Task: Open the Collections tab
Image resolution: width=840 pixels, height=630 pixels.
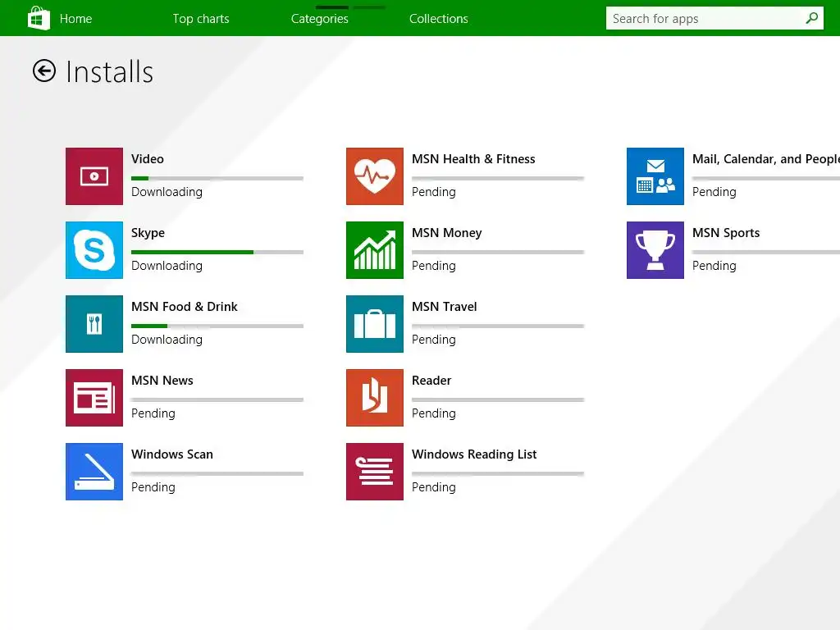Action: 439,19
